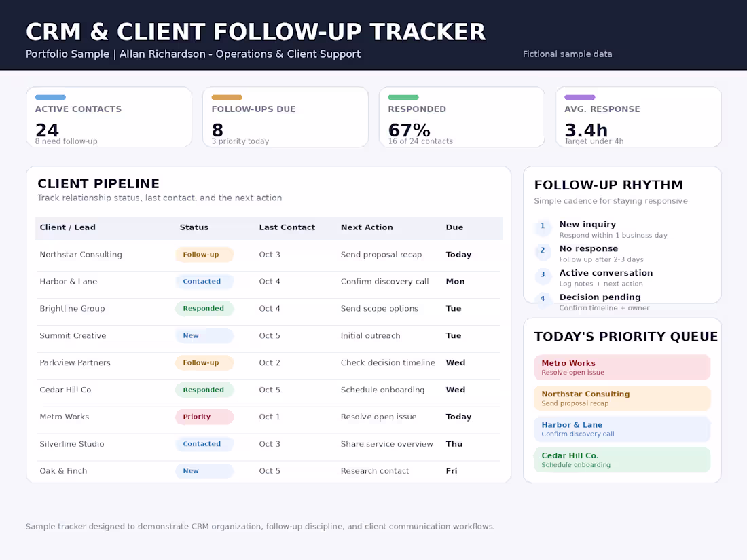
Task: Open the Avg. Response stat card
Action: tap(638, 117)
